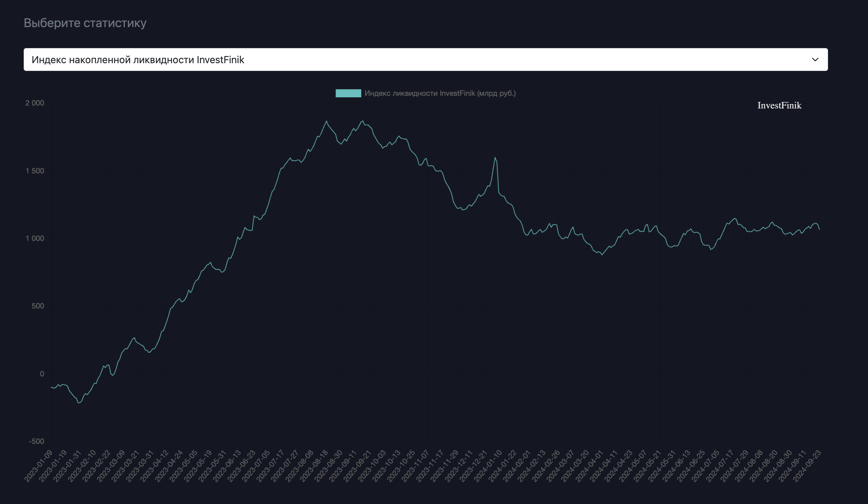
Task: Click the 2023-12-21 date label
Action: (473, 466)
